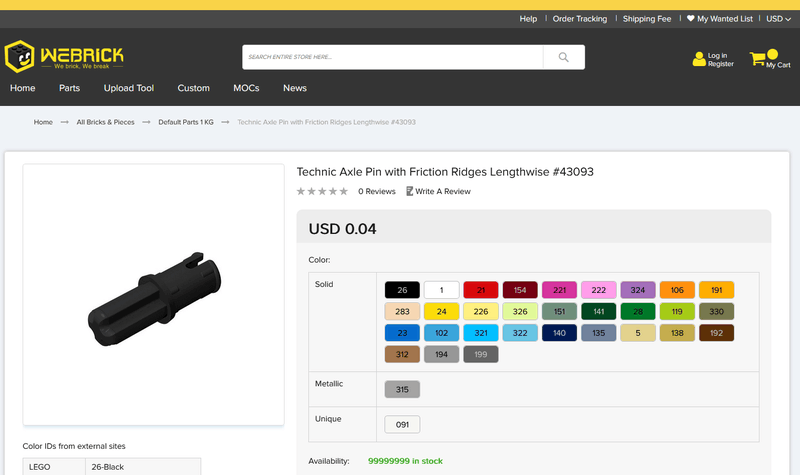This screenshot has height=475, width=800.
Task: Select purple color swatch 324
Action: pos(638,290)
